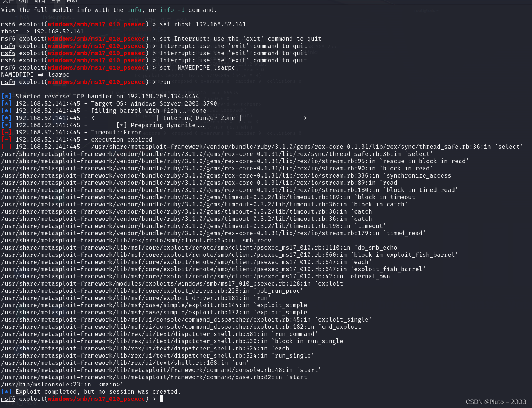Viewport: 532px width, 408px height.
Task: Click the 'set rhost 192.168.52.141' command
Action: 202,24
